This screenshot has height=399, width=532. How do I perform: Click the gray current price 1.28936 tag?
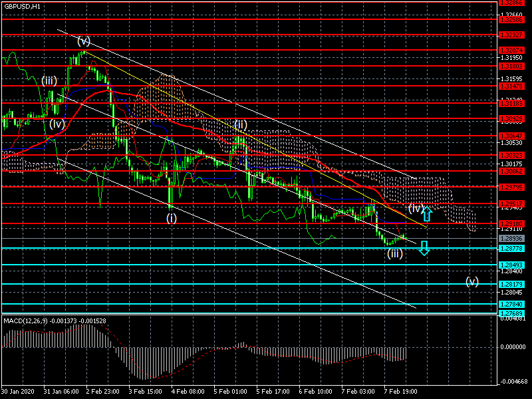511,239
